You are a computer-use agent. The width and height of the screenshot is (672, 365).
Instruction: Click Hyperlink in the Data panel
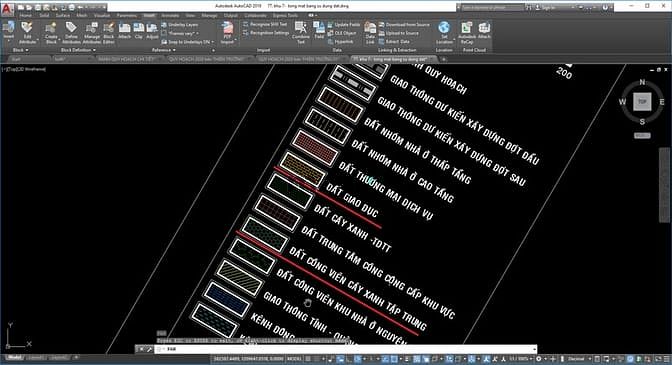click(x=341, y=42)
